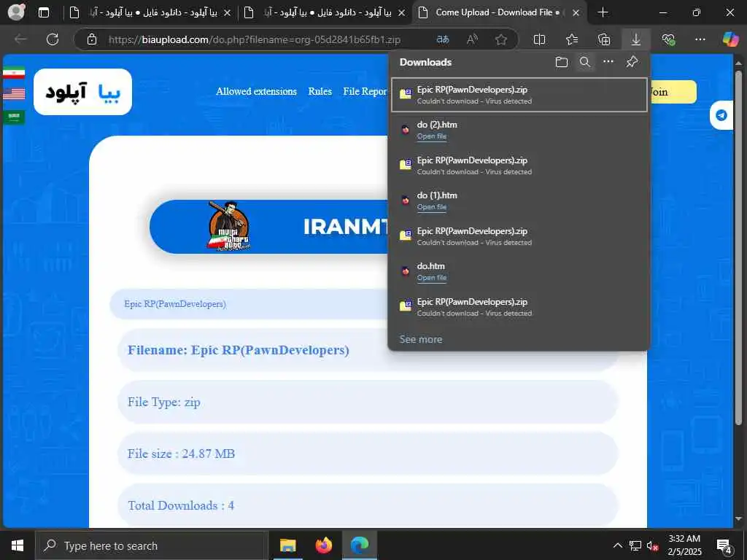Viewport: 747px width, 560px height.
Task: Close the Come Upload tab
Action: click(x=576, y=13)
